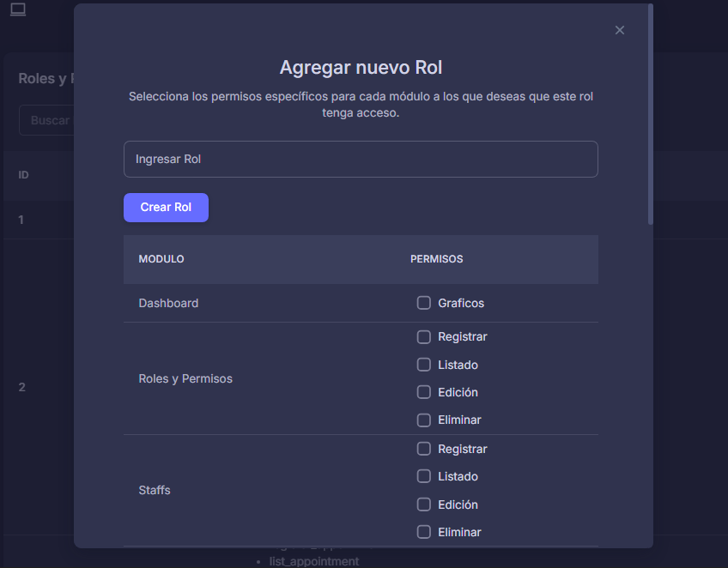Click the Ingresar Rol text field
This screenshot has width=728, height=568.
pos(361,160)
